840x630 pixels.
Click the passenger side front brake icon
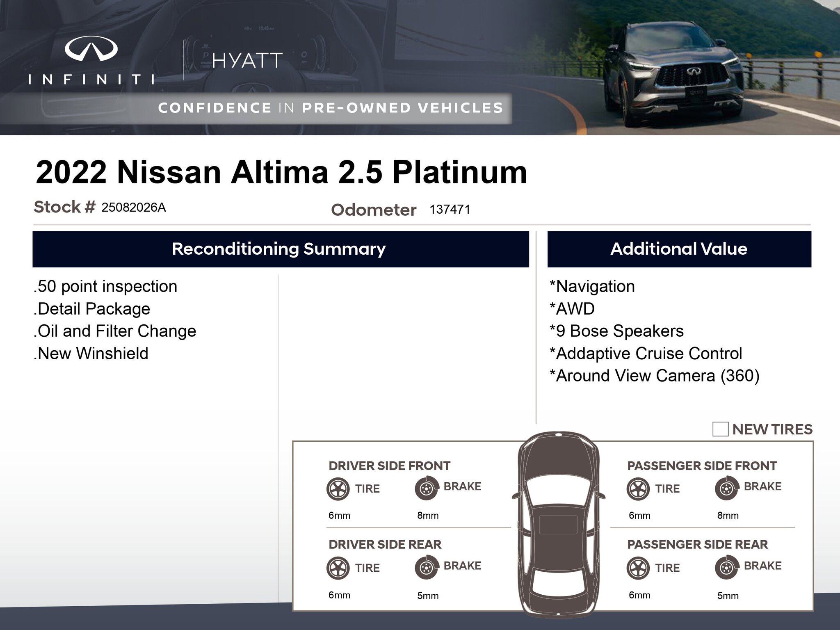[x=726, y=488]
